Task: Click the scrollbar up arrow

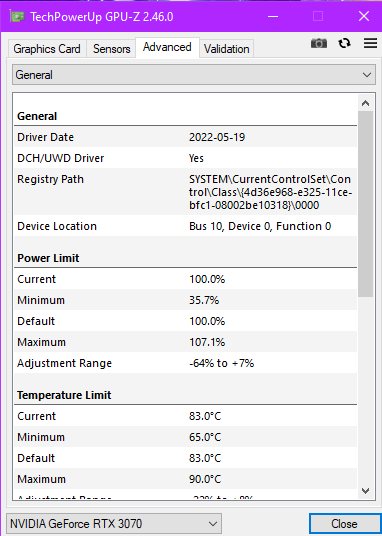Action: [366, 103]
